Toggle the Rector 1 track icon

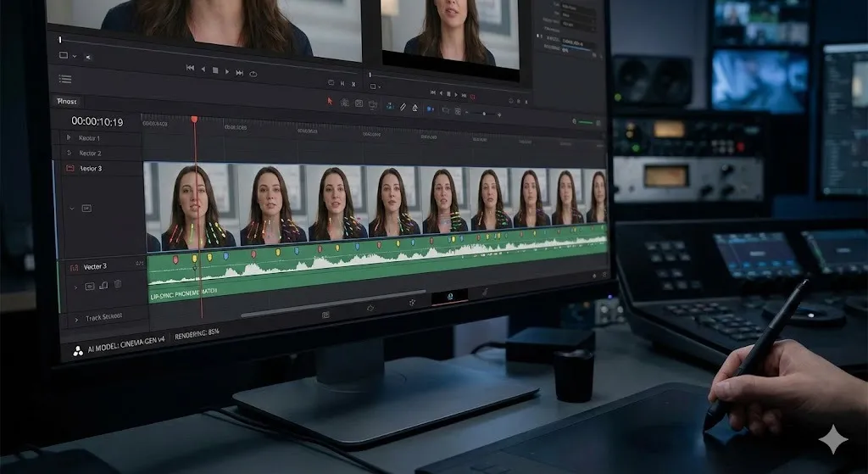[x=69, y=137]
